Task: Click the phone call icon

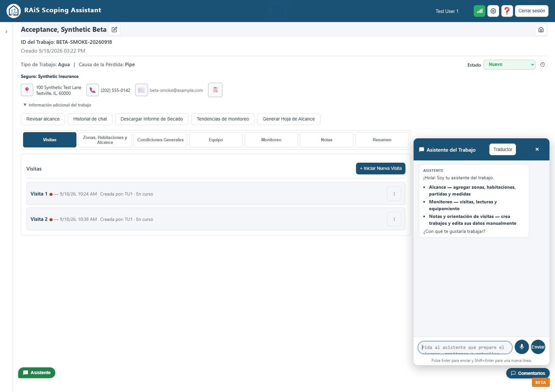Action: [93, 90]
